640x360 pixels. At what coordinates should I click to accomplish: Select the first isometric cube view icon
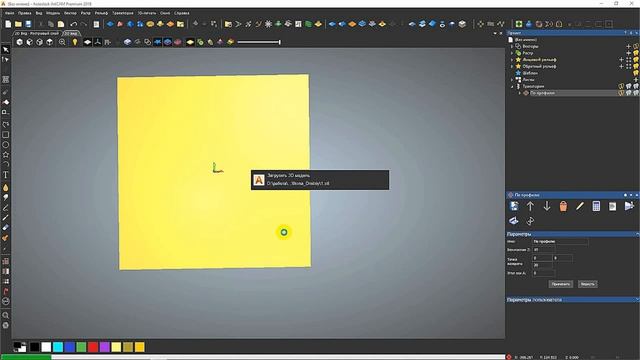(20, 42)
